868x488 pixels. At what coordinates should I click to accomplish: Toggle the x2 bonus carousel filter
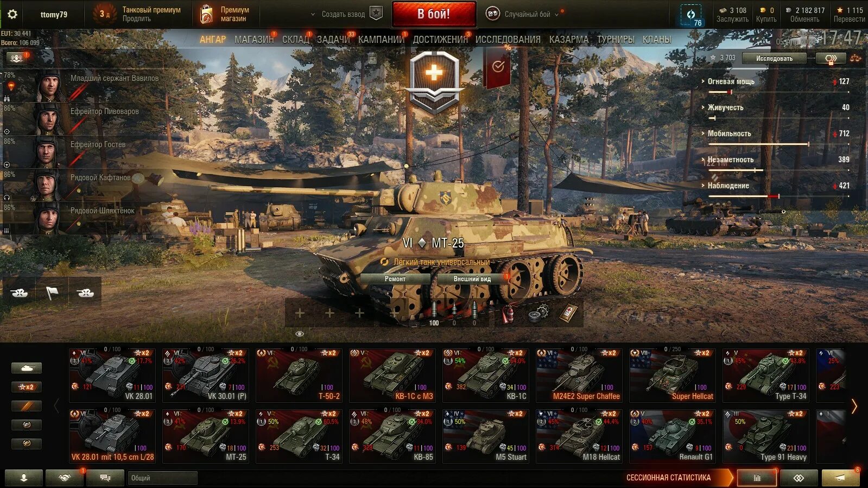(x=26, y=387)
